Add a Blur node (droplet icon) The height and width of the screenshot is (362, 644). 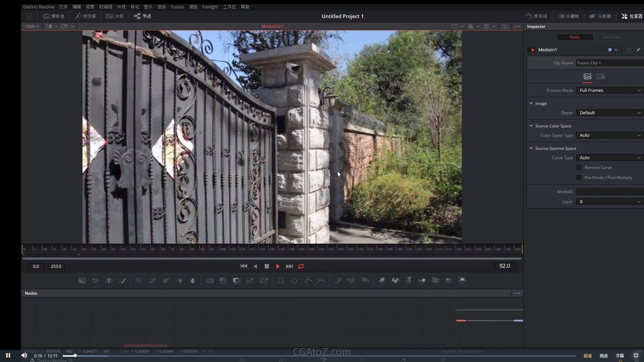tap(193, 281)
